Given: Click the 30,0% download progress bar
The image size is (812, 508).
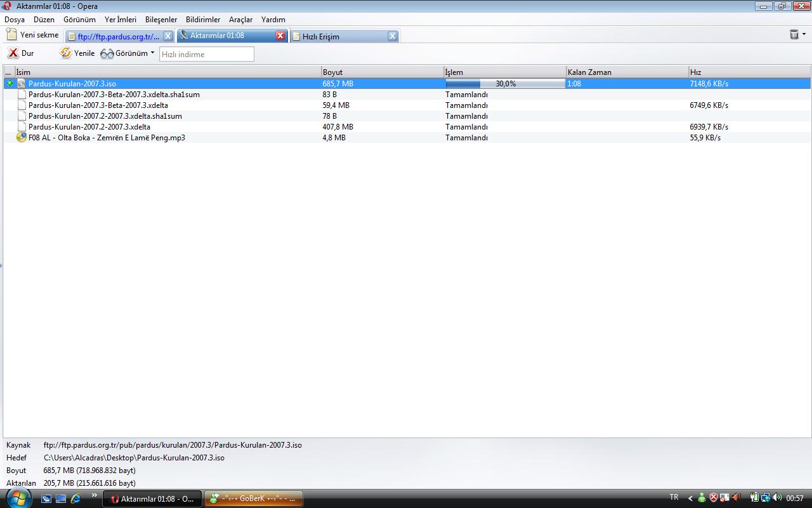Looking at the screenshot, I should tap(505, 83).
